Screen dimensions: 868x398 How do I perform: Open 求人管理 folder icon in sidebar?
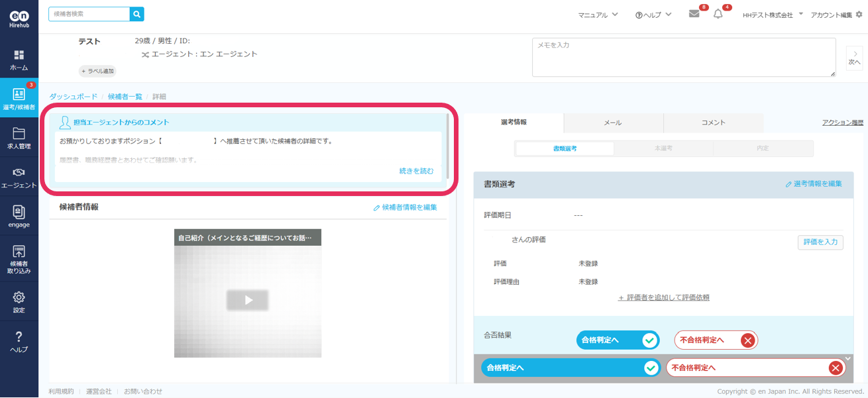[x=19, y=138]
